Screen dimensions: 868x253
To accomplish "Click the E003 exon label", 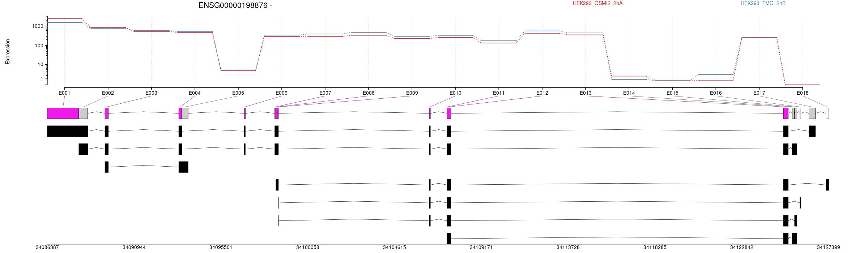I will click(151, 93).
